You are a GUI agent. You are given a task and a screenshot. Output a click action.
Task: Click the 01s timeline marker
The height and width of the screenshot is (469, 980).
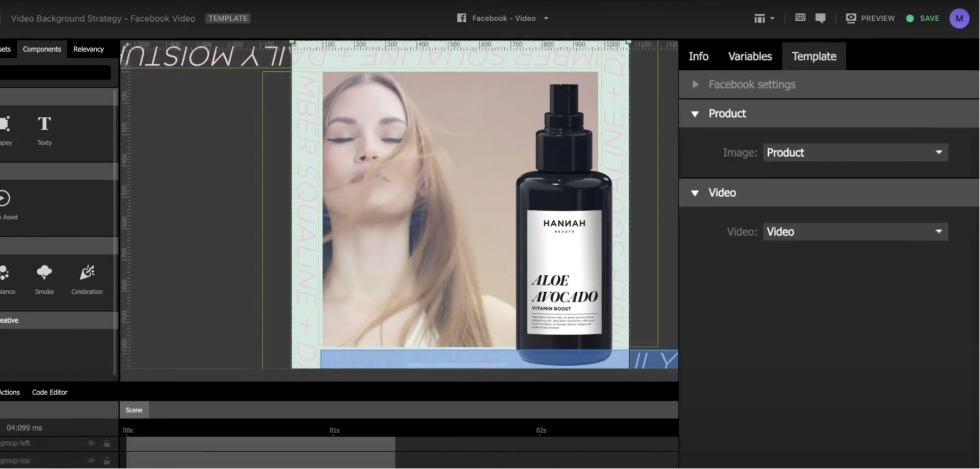coord(334,430)
